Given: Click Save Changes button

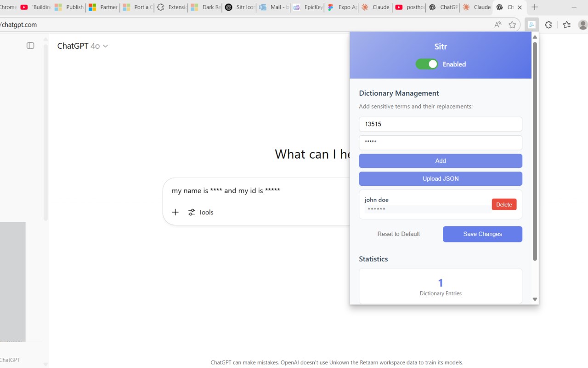Looking at the screenshot, I should point(482,234).
